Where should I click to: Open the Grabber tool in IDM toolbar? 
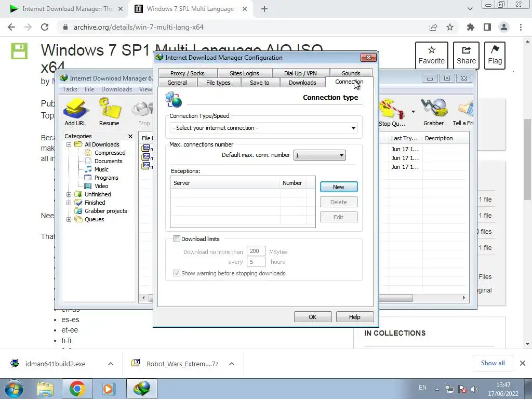pos(434,112)
